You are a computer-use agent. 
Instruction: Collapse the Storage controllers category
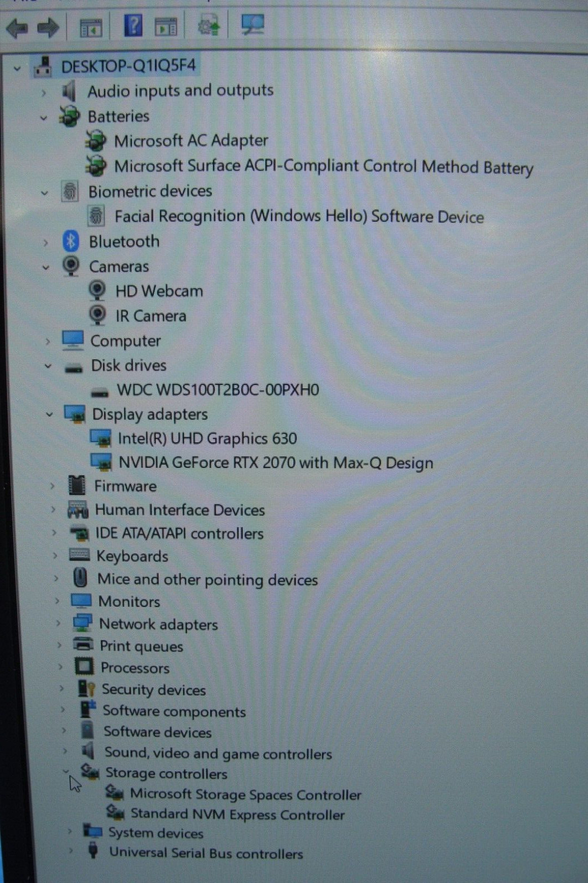66,771
